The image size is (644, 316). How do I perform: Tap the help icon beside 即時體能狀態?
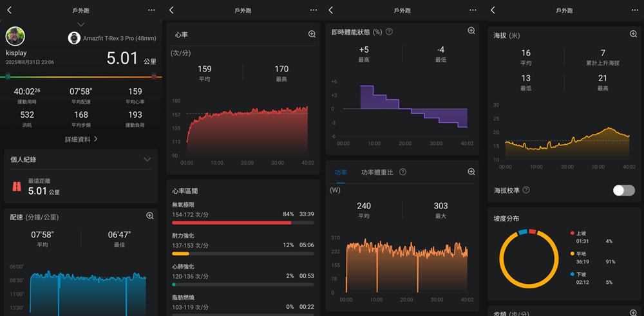pos(389,32)
